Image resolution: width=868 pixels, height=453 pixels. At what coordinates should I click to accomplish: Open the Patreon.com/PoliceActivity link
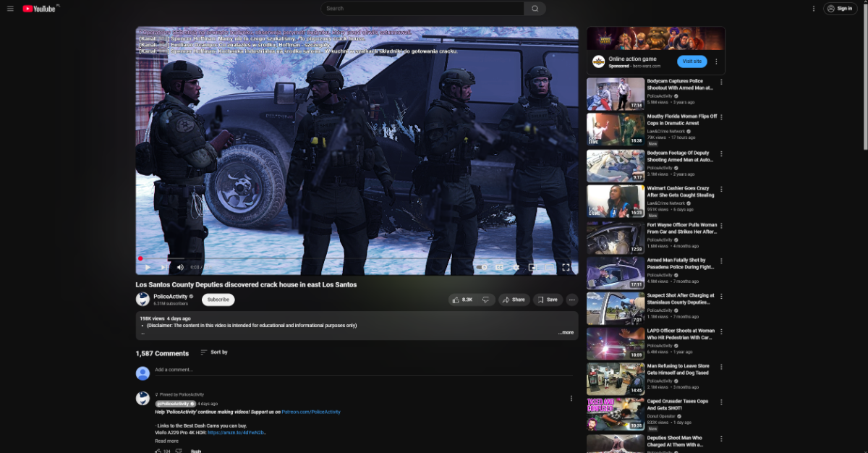pyautogui.click(x=311, y=412)
